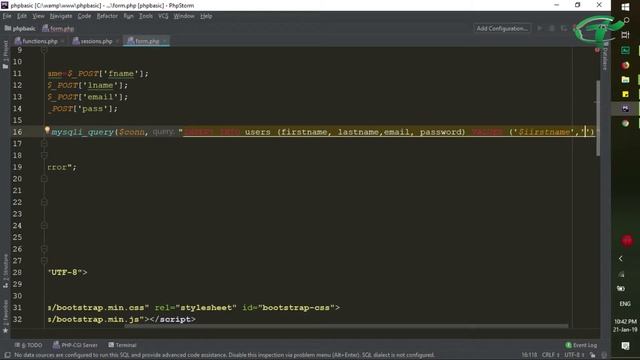
Task: Toggle the fold marker at line 24
Action: [44, 226]
